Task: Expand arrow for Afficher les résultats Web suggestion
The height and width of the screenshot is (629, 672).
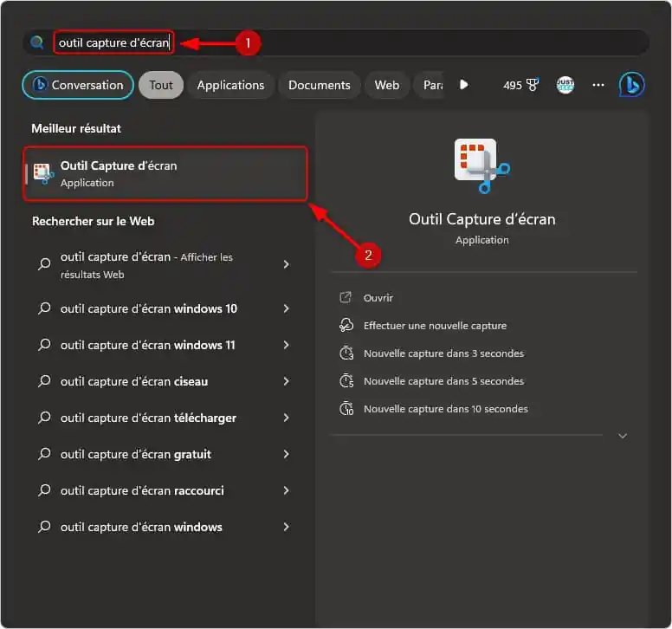Action: (x=286, y=264)
